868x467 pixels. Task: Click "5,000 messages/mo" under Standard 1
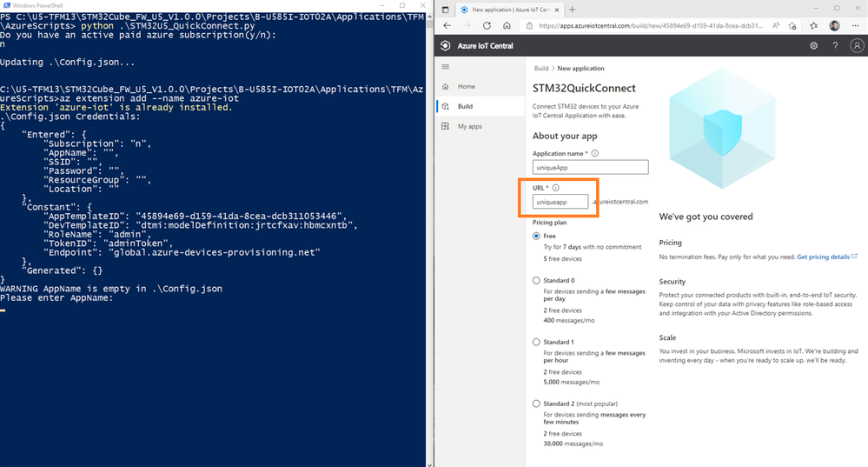tap(572, 383)
